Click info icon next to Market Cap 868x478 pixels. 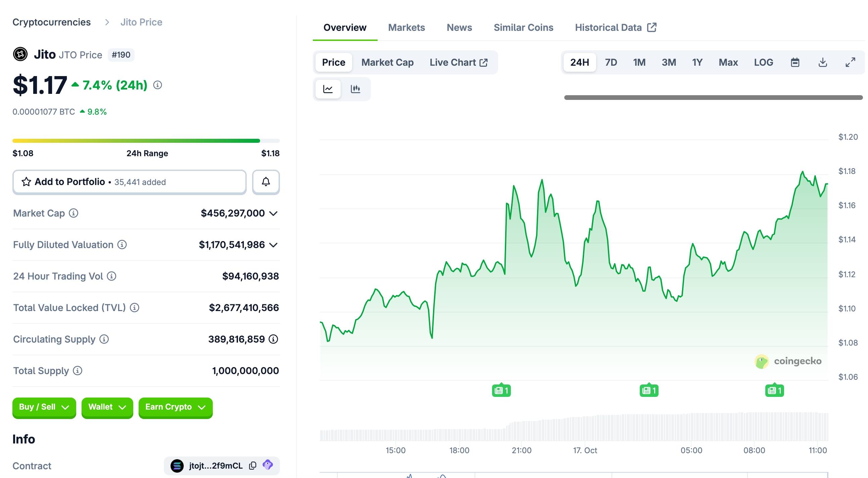[74, 213]
